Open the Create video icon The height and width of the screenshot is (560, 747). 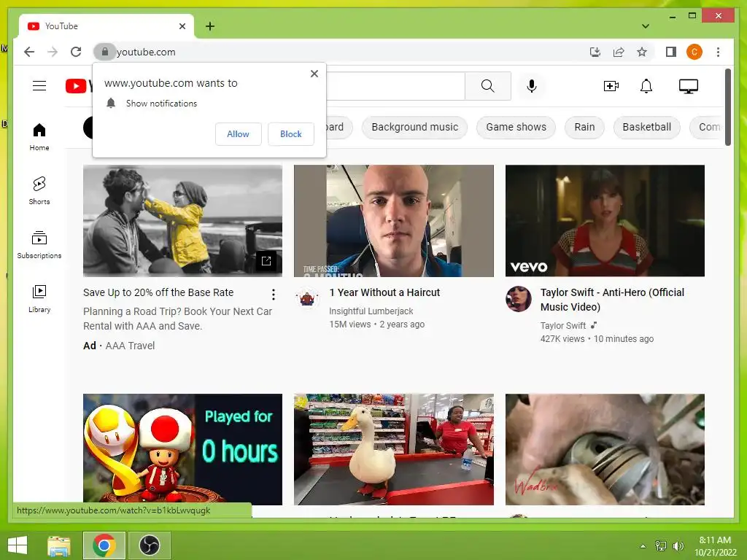611,86
